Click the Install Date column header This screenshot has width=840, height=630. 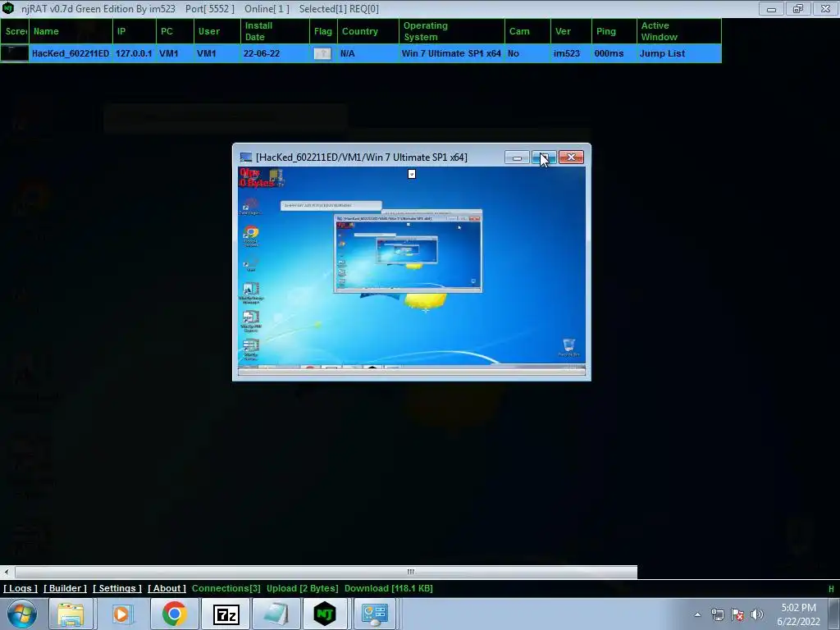[275, 31]
